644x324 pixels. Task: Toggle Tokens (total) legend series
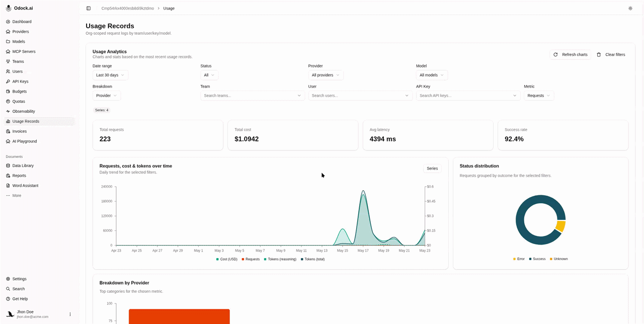click(312, 259)
